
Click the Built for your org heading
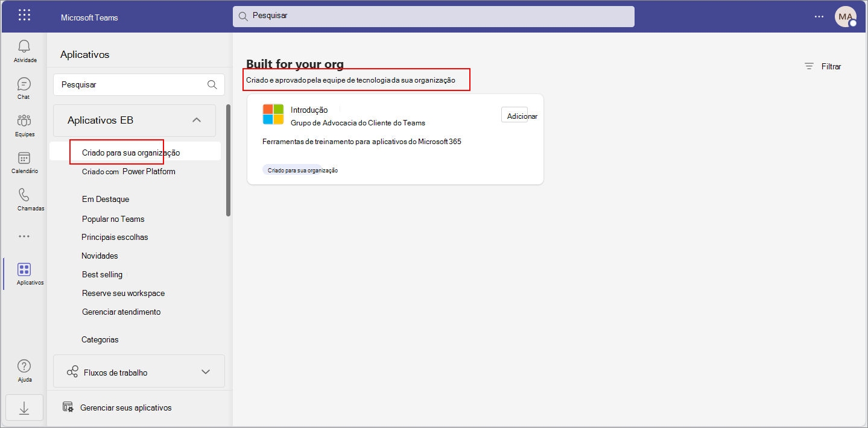point(295,64)
